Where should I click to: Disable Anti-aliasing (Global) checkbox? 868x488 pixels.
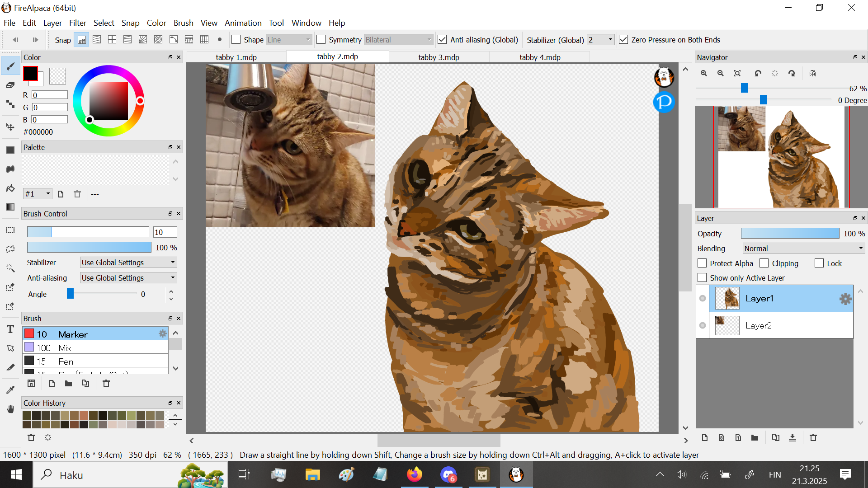tap(443, 40)
